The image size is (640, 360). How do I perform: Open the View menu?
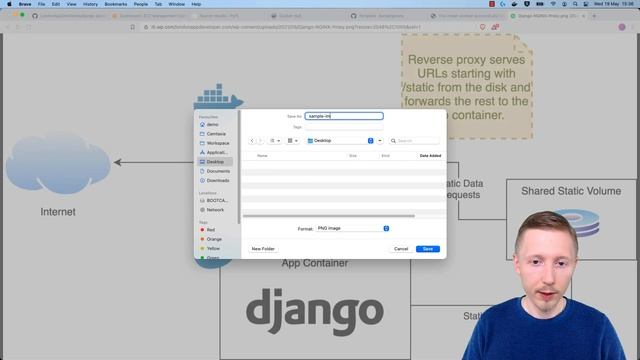coord(71,4)
